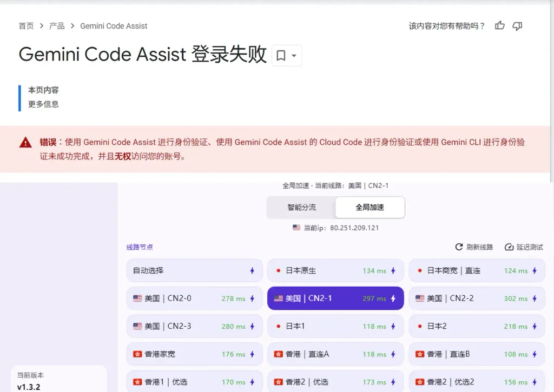Click the lightning icon on 自动选择
Viewport: 554px width, 392px height.
tap(252, 270)
